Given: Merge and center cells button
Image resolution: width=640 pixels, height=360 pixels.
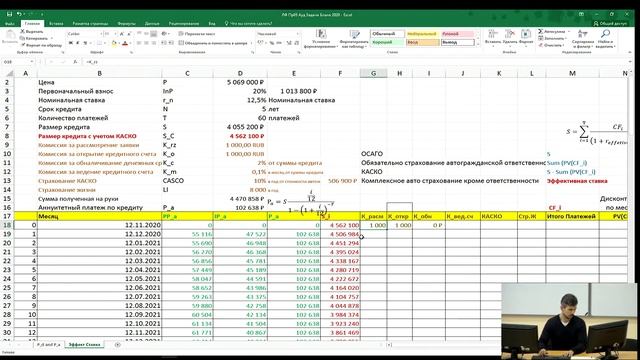Looking at the screenshot, I should 213,43.
